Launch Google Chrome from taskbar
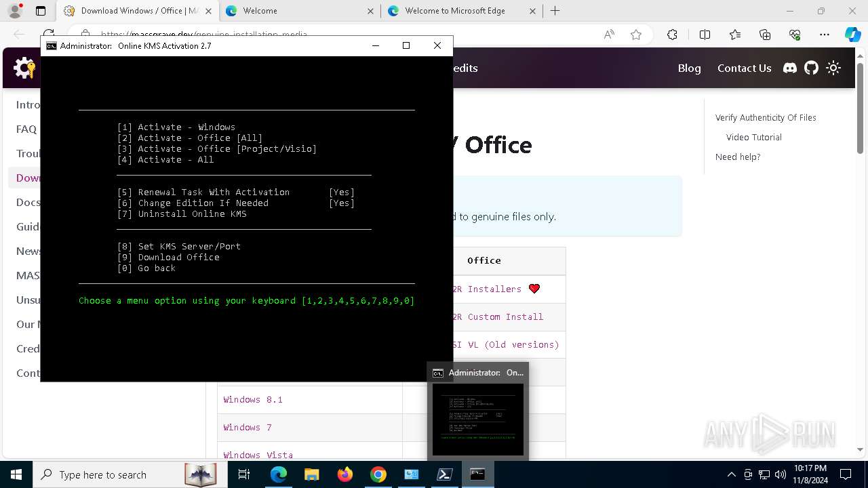The image size is (868, 488). (x=378, y=474)
